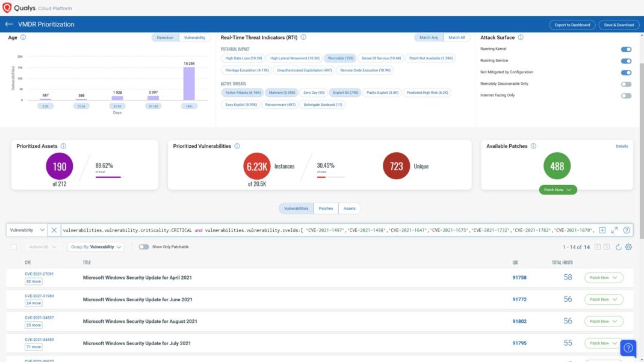Expand '82 more' CVEs under CVE-2021-27091

33,281
